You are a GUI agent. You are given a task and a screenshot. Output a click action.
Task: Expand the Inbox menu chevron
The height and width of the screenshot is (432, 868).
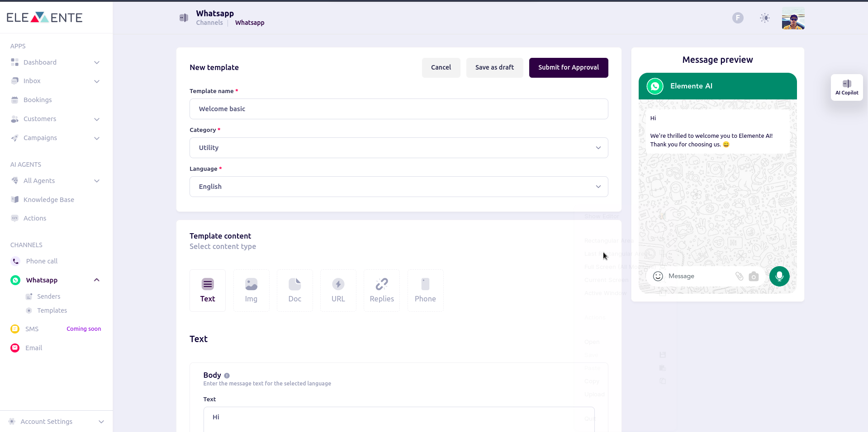pos(97,81)
